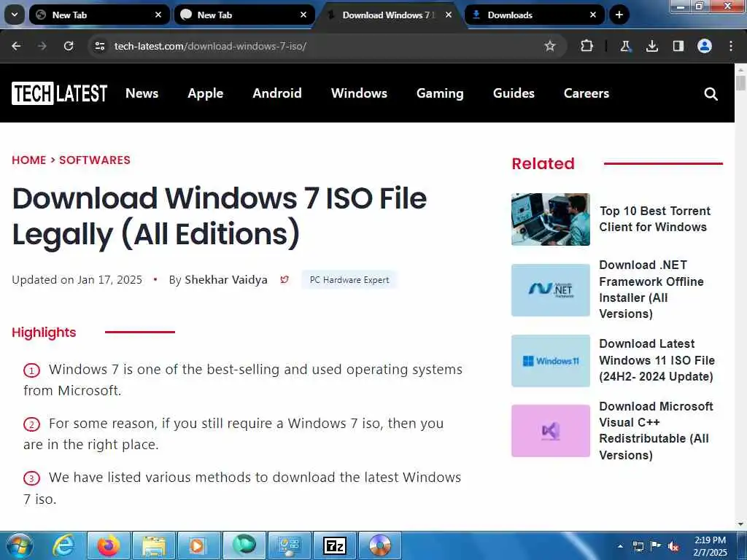Go back to previous page
The width and height of the screenshot is (747, 560).
point(16,46)
